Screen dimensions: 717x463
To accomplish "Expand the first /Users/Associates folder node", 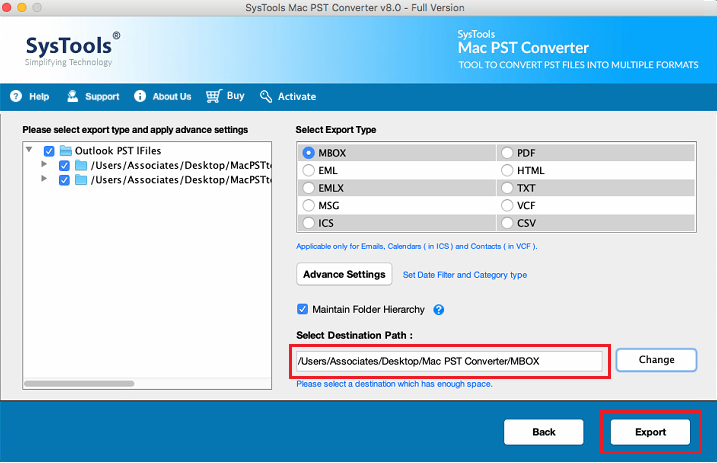I will 44,164.
